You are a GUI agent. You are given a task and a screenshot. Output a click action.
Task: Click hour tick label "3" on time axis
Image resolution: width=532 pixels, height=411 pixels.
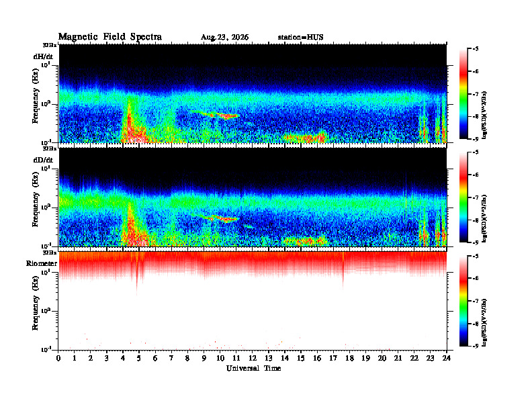107,359
